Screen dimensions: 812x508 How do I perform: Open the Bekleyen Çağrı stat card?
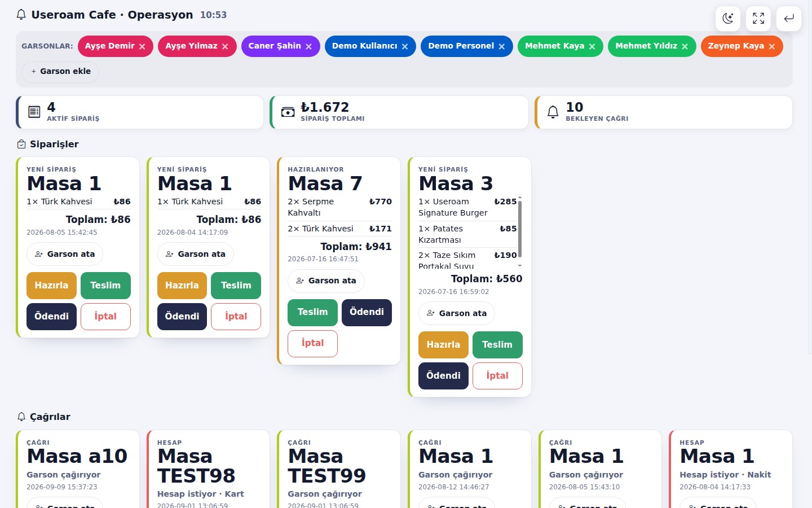(664, 112)
